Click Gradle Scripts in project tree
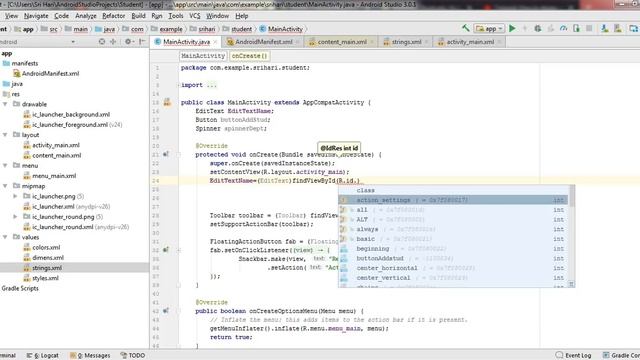The image size is (640, 360). click(x=20, y=288)
